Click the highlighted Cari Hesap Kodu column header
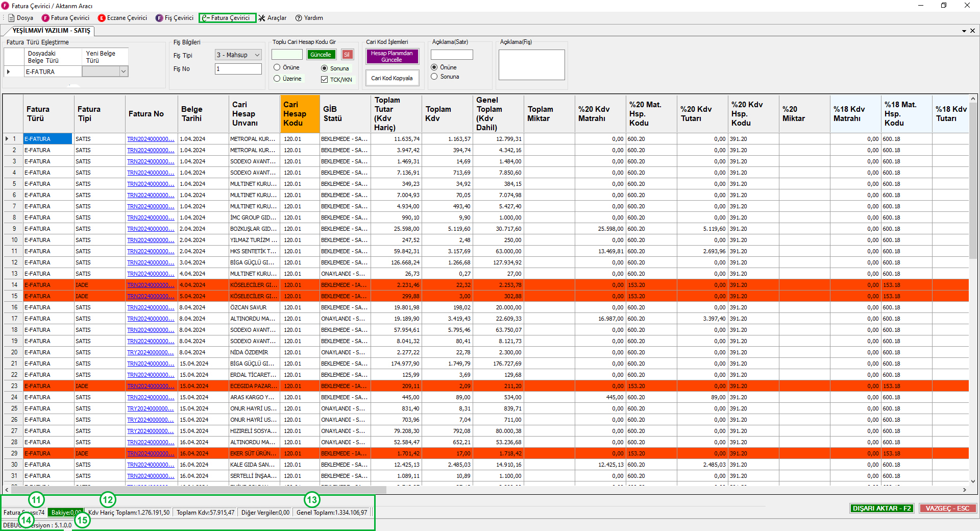This screenshot has height=531, width=980. click(300, 114)
